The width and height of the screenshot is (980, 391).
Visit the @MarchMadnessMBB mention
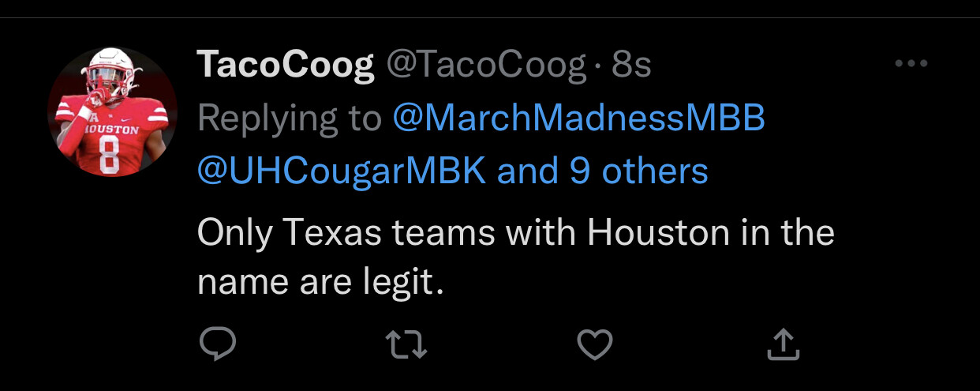[x=578, y=118]
